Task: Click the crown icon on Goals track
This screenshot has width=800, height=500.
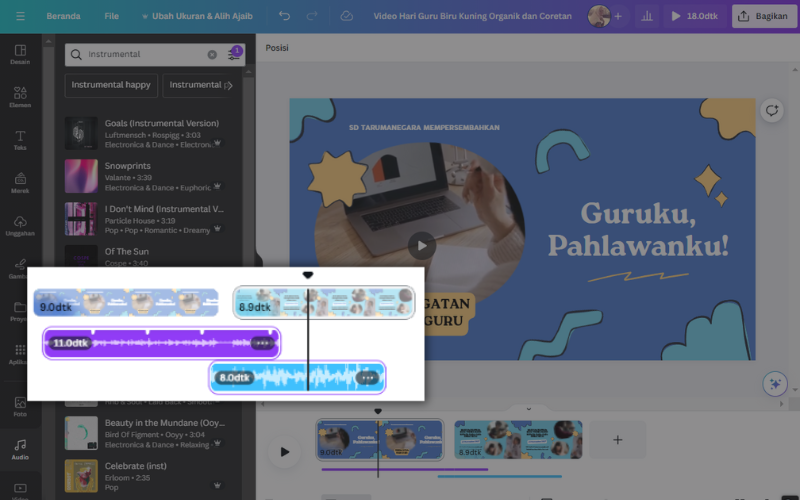Action: pyautogui.click(x=217, y=143)
